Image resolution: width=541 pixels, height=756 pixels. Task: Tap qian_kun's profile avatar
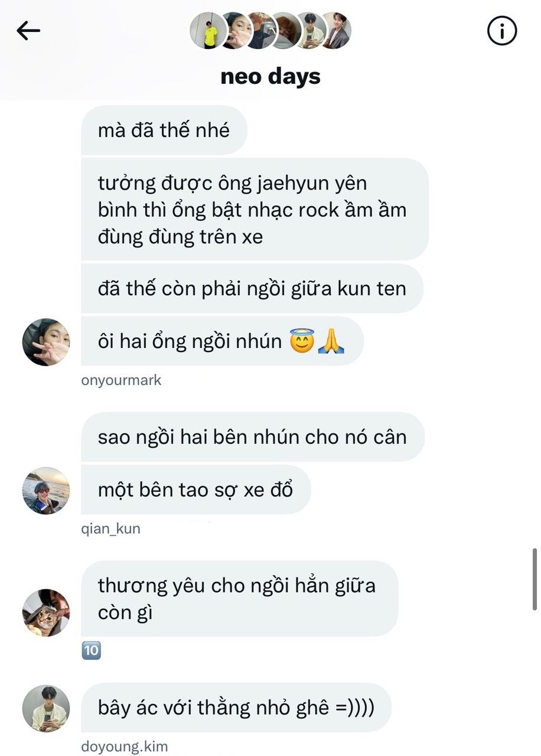pos(46,491)
